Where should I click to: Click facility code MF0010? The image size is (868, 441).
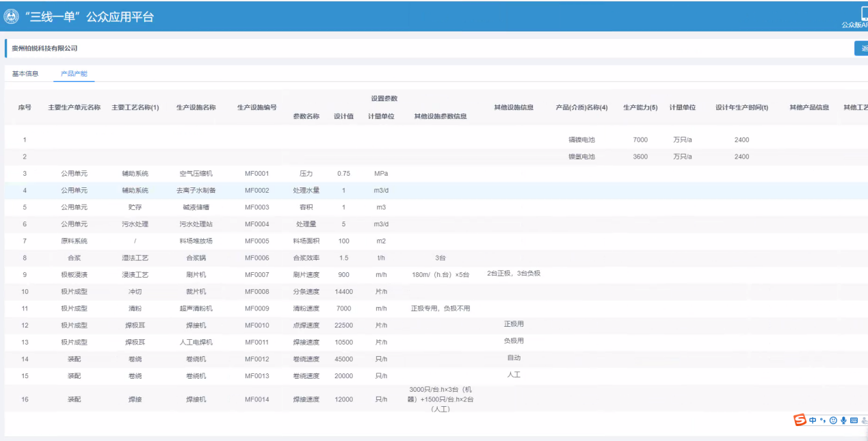pyautogui.click(x=257, y=325)
